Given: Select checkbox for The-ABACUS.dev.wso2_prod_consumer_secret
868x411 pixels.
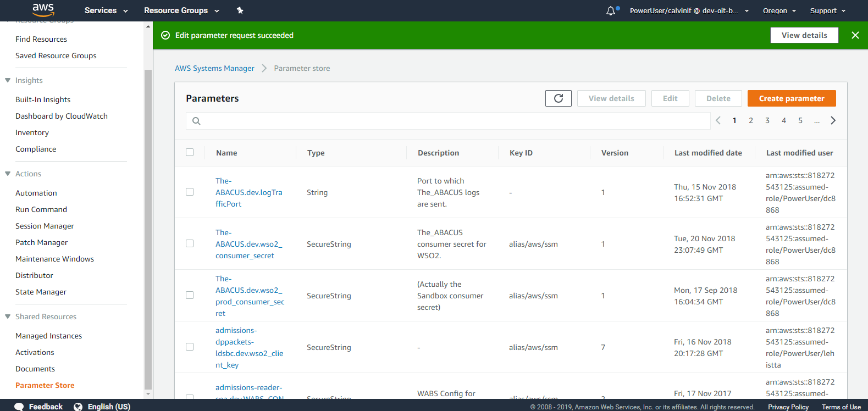Looking at the screenshot, I should point(190,295).
